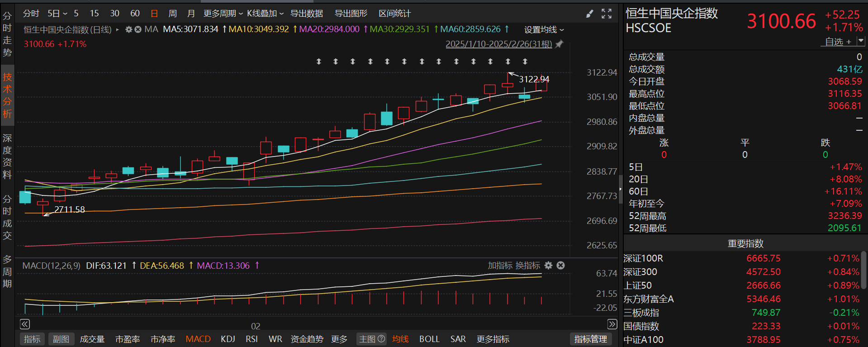
Task: Switch to monthly 月 K-line
Action: (x=191, y=14)
